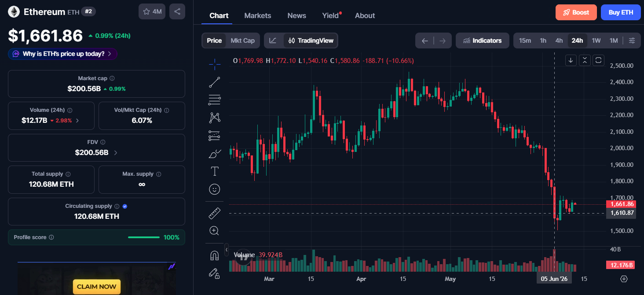Open the Fibonacci/horizontal lines tool
The width and height of the screenshot is (644, 295).
(215, 100)
